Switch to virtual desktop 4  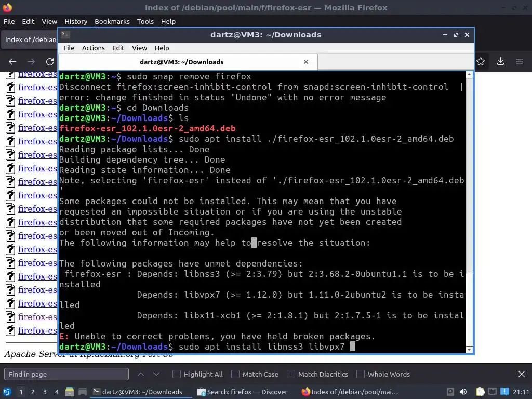point(57,392)
